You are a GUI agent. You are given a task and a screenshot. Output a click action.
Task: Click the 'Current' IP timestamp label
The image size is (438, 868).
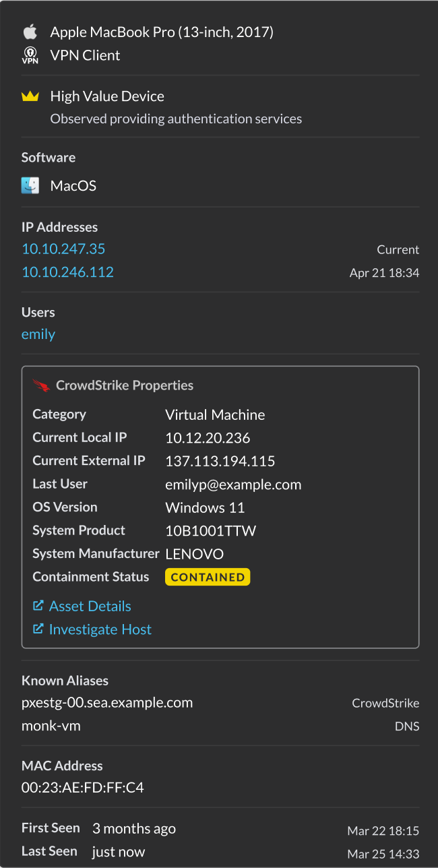tap(398, 249)
